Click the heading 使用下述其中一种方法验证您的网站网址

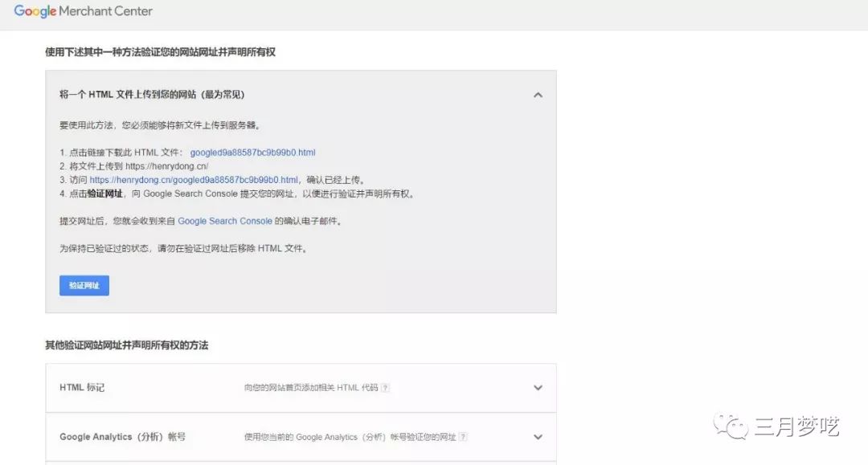(160, 52)
